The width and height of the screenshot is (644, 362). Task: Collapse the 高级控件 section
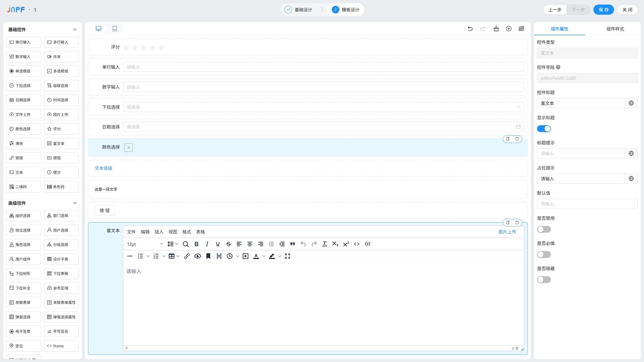click(75, 203)
